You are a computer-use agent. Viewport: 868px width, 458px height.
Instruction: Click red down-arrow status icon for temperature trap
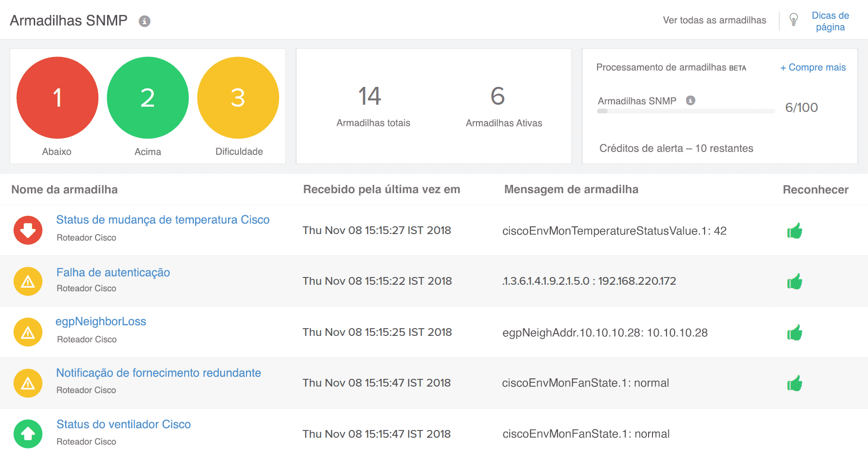point(28,230)
